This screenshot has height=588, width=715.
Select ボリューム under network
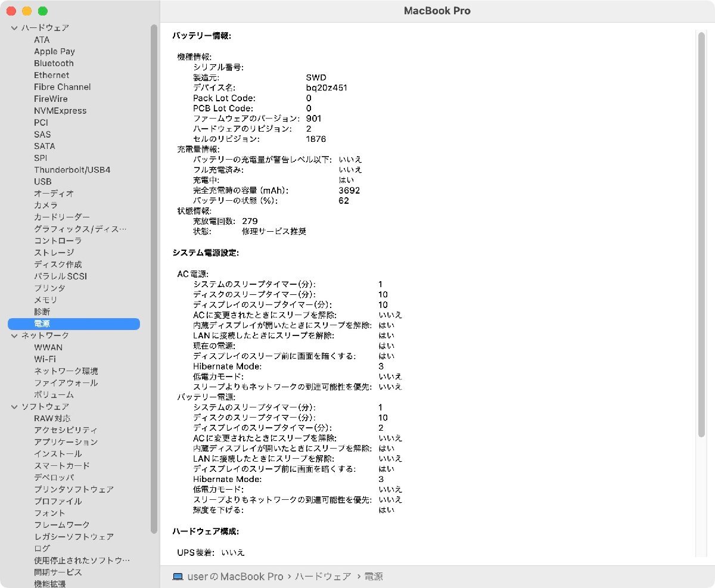click(x=54, y=394)
